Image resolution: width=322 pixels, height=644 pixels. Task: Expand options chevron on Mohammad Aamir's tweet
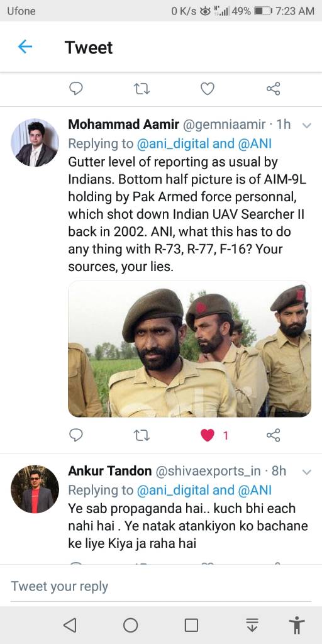(307, 126)
